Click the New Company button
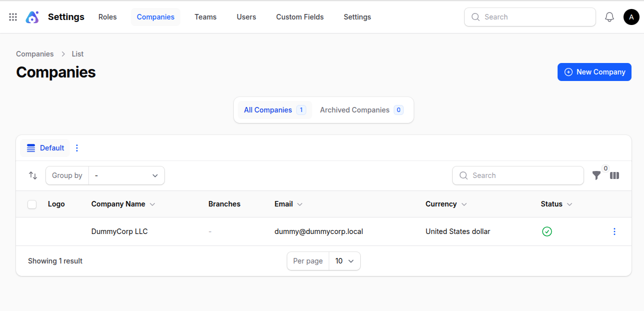Viewport: 644px width, 311px height. point(594,72)
